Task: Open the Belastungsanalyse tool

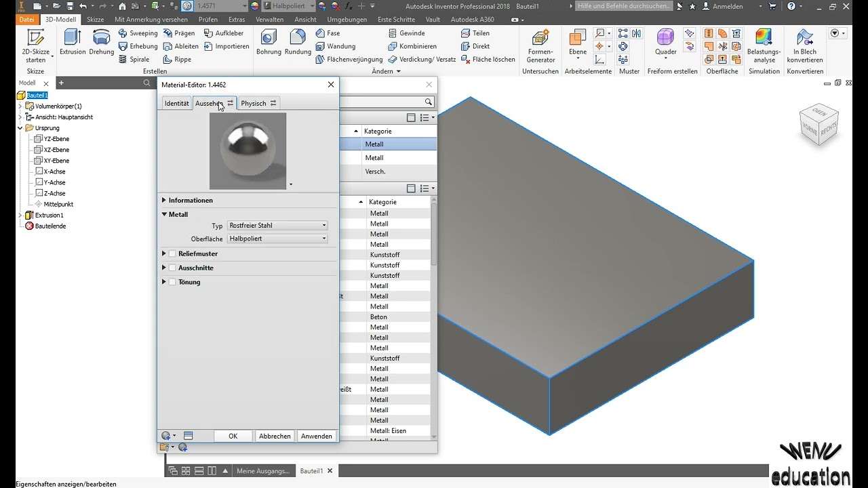Action: [764, 46]
